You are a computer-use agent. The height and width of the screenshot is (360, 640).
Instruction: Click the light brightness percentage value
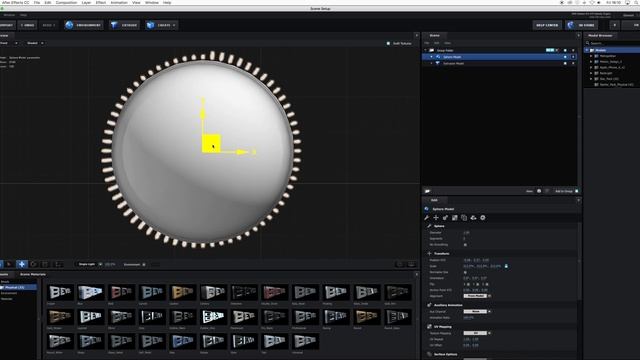[x=110, y=264]
